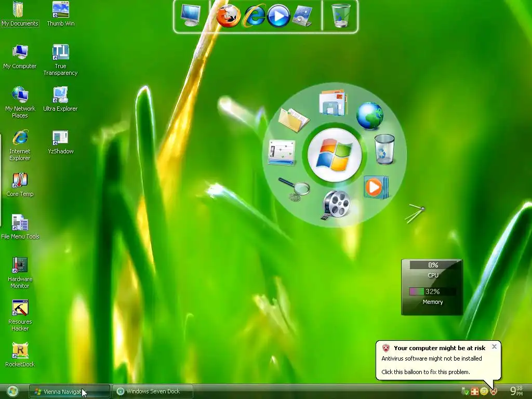The height and width of the screenshot is (399, 532).
Task: Click the orange square tray icon
Action: pos(475,392)
